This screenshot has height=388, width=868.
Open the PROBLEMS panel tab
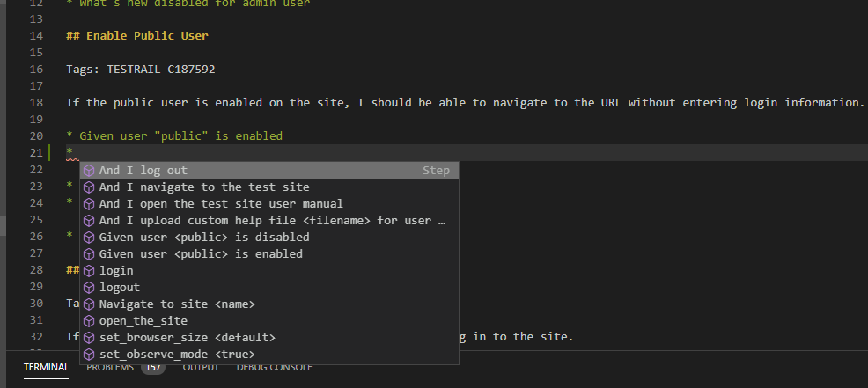(110, 368)
